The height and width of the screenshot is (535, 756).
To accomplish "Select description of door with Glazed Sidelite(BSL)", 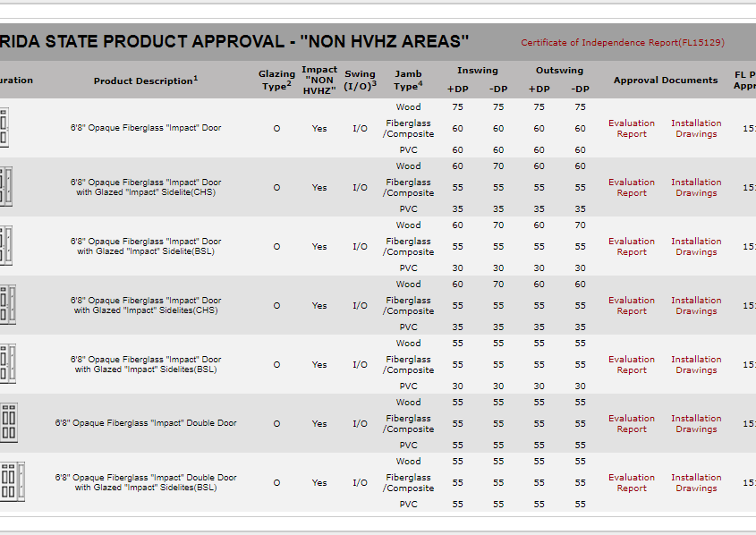I will tap(146, 246).
